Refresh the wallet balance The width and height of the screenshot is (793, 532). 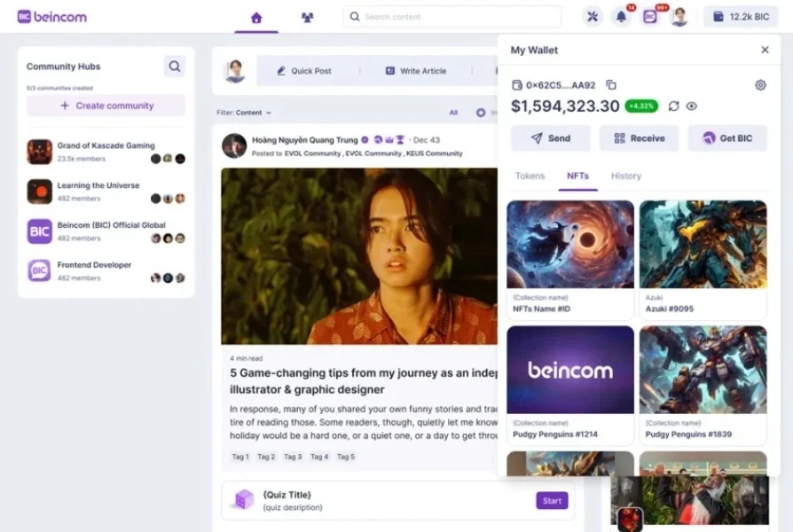(673, 106)
